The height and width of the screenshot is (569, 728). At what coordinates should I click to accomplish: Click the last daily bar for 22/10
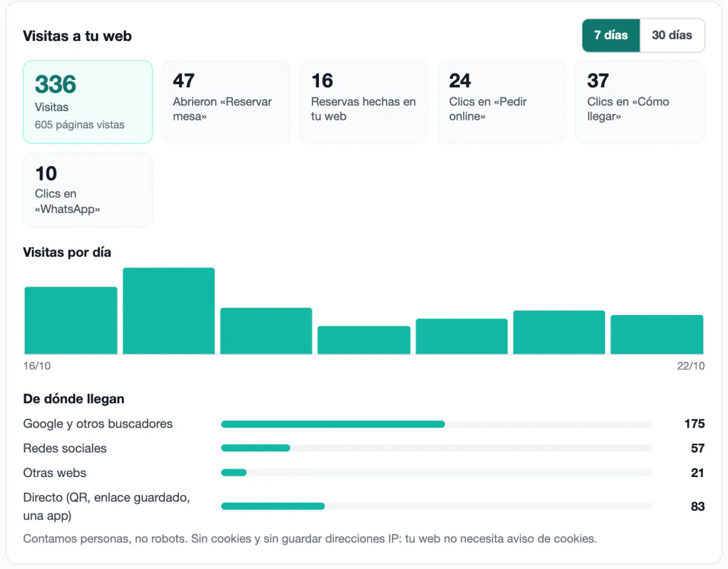[x=657, y=335]
